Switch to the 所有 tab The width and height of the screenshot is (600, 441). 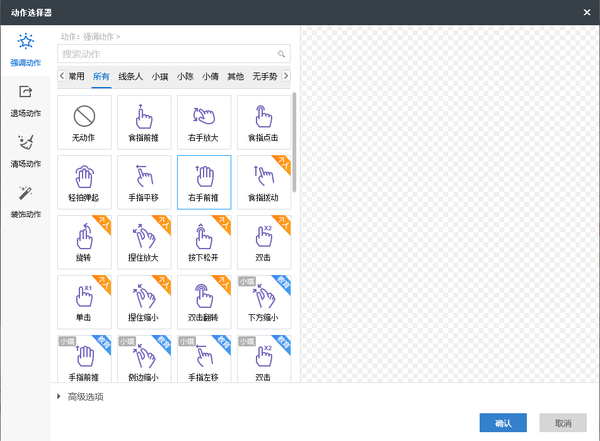101,76
